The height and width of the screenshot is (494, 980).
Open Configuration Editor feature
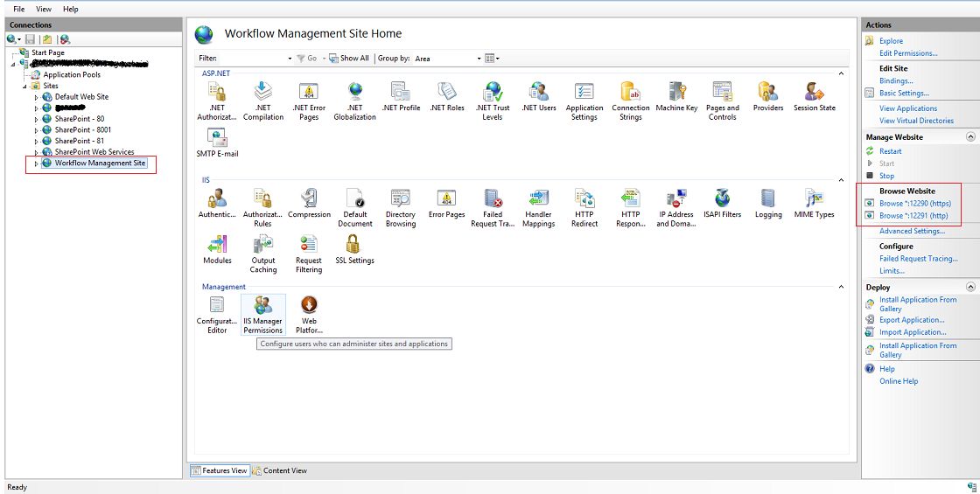(x=217, y=314)
